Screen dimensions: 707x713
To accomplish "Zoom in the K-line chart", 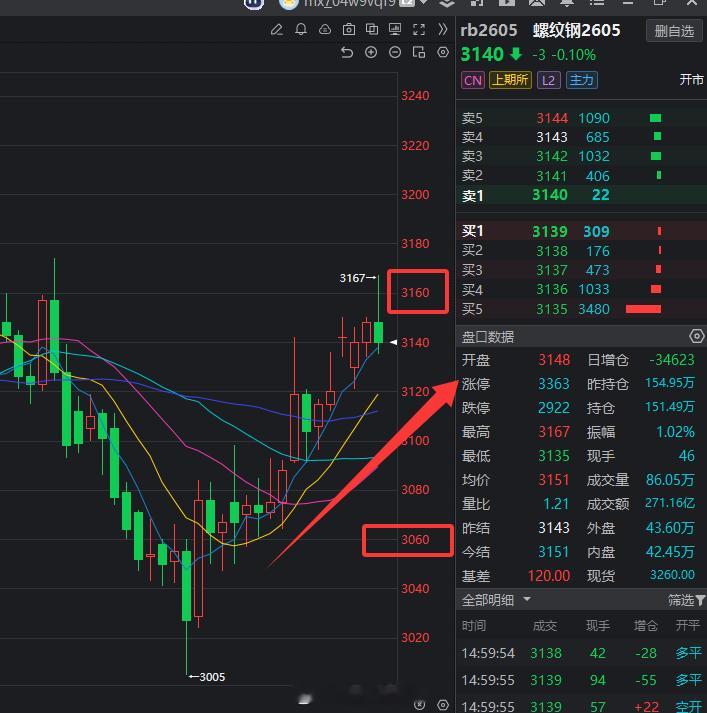I will pyautogui.click(x=371, y=52).
